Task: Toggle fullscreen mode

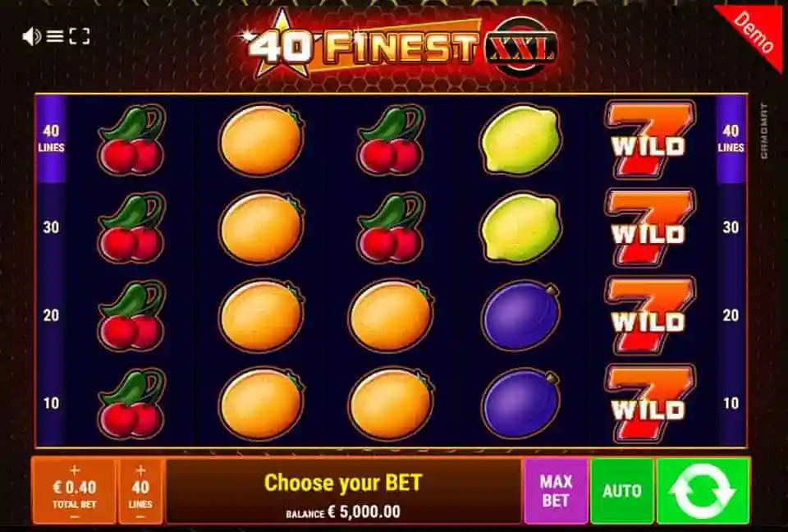Action: click(80, 36)
